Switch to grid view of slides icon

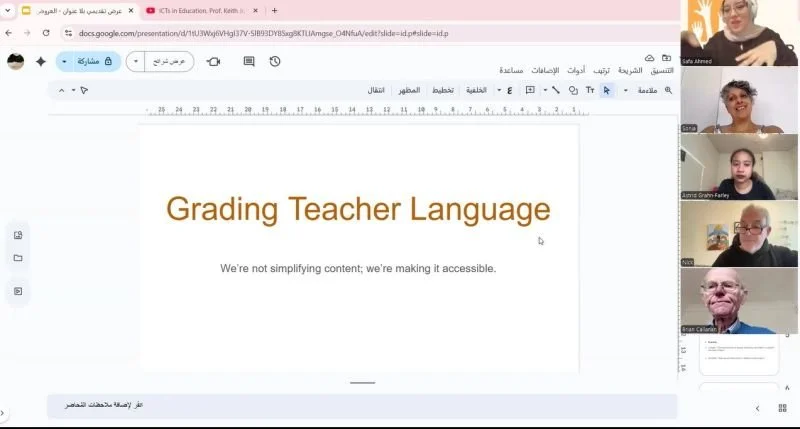click(783, 408)
